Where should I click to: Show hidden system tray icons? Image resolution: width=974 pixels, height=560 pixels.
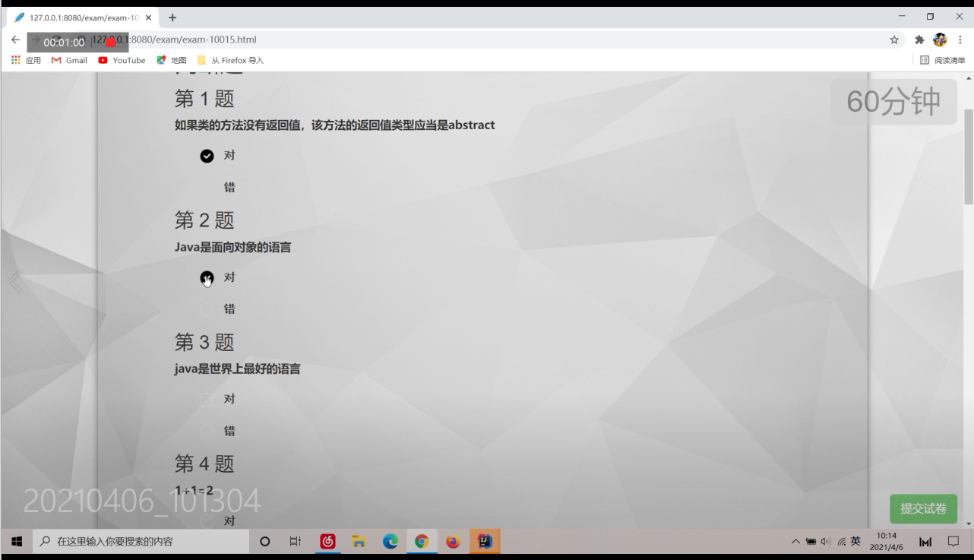pyautogui.click(x=795, y=542)
